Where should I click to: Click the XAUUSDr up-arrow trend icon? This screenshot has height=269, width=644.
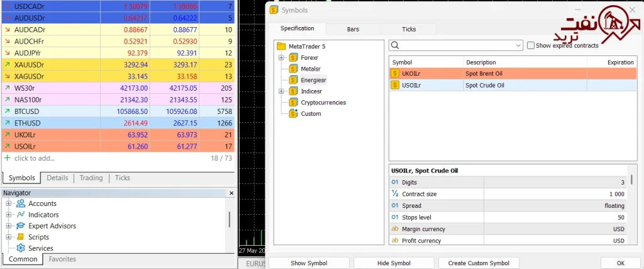(x=7, y=65)
